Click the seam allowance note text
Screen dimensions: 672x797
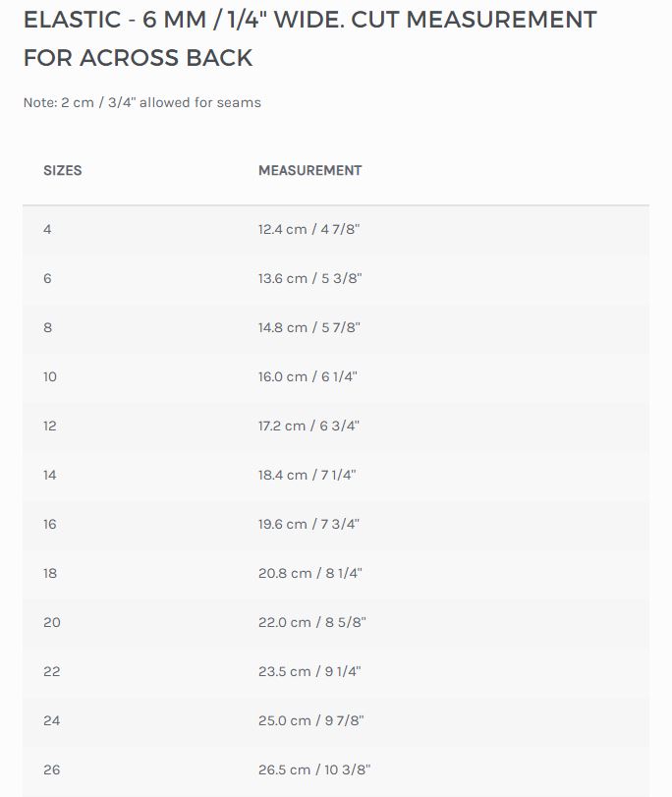pyautogui.click(x=142, y=102)
